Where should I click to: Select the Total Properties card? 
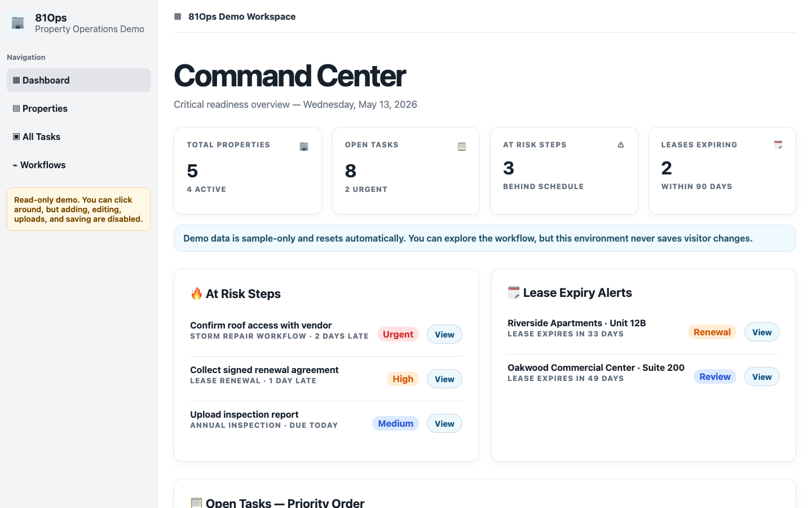(248, 170)
